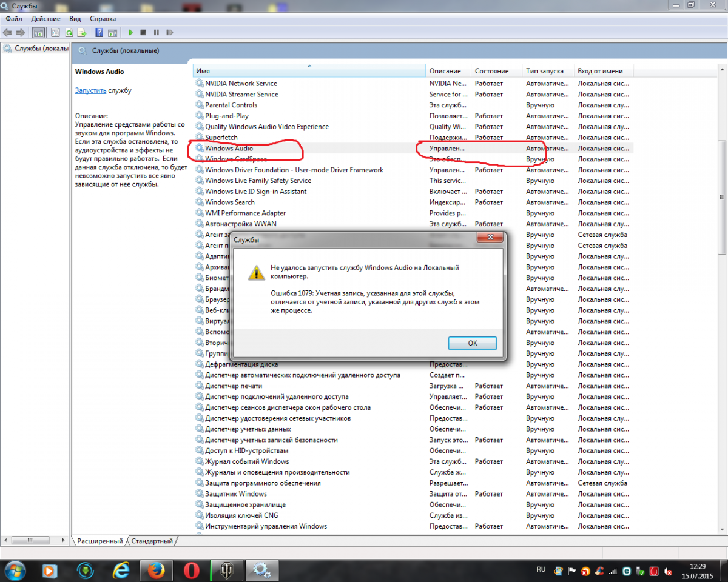Click the Export list toolbar icon
728x582 pixels.
tap(81, 32)
